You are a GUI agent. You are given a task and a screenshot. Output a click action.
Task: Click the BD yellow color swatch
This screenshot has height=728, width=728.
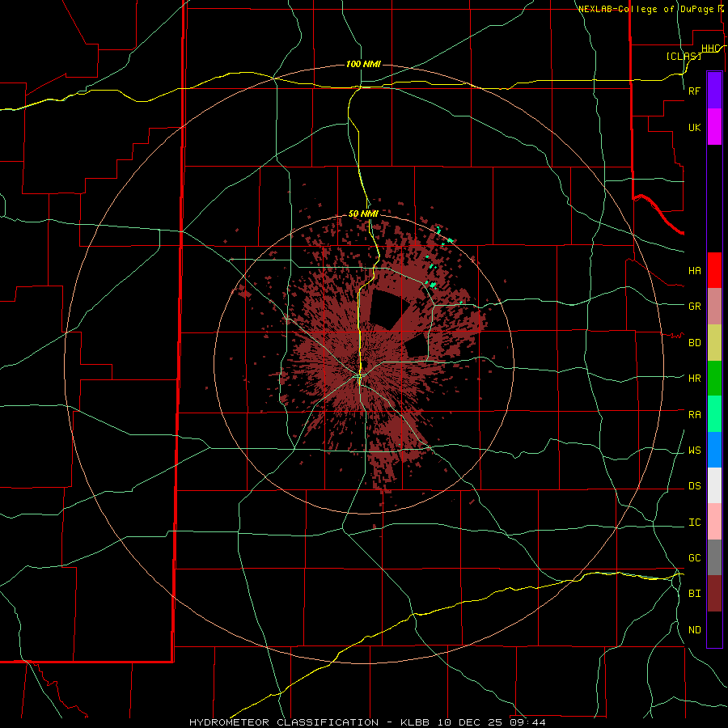(x=714, y=343)
